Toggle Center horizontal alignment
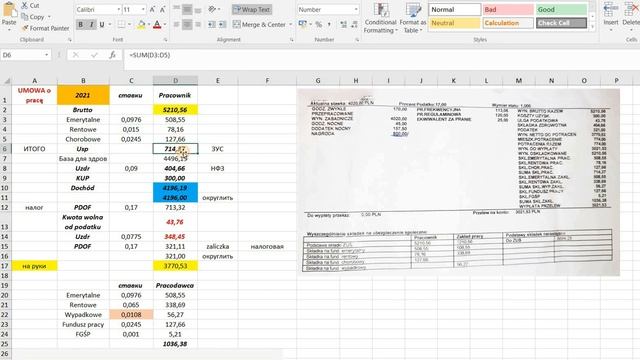The height and width of the screenshot is (360, 640). 187,24
